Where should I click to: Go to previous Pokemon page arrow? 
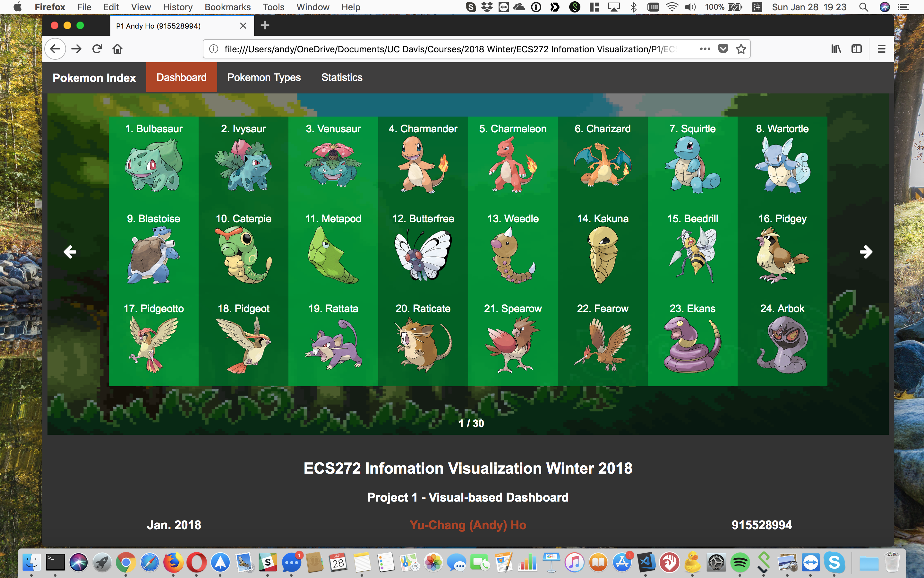pyautogui.click(x=70, y=252)
